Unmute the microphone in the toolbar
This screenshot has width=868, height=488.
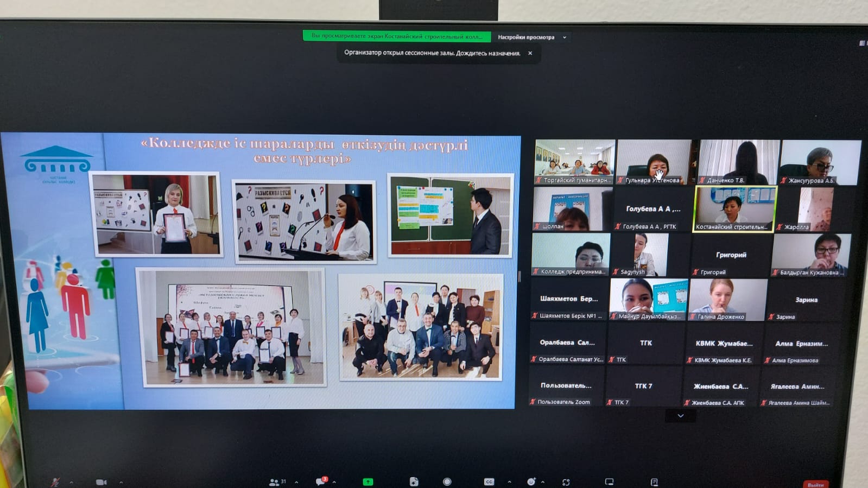tap(55, 482)
